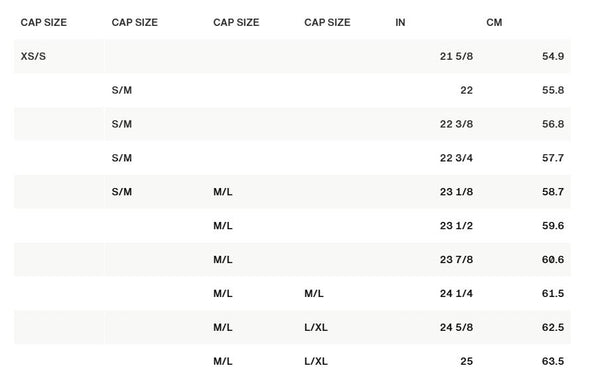Select the S/M cell in 22 row
Image resolution: width=590 pixels, height=392 pixels.
pyautogui.click(x=122, y=90)
